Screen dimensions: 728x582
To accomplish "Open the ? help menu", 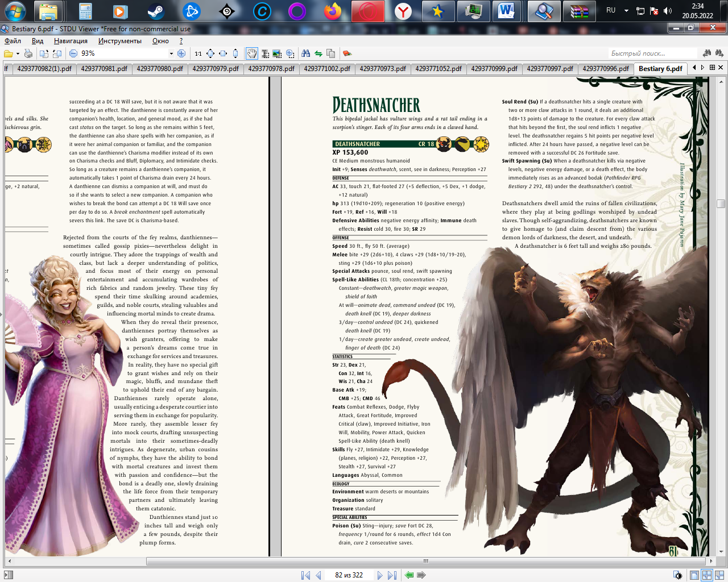I will [x=181, y=41].
